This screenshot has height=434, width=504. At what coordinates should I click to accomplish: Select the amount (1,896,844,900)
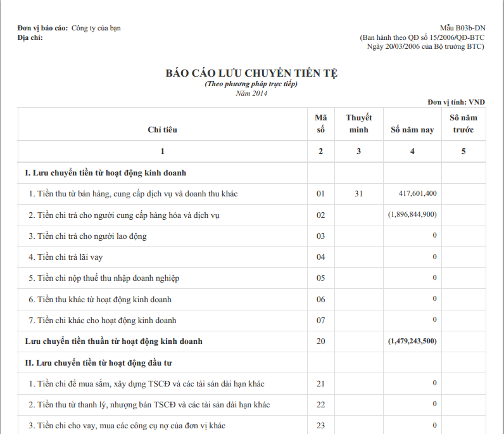pyautogui.click(x=412, y=214)
